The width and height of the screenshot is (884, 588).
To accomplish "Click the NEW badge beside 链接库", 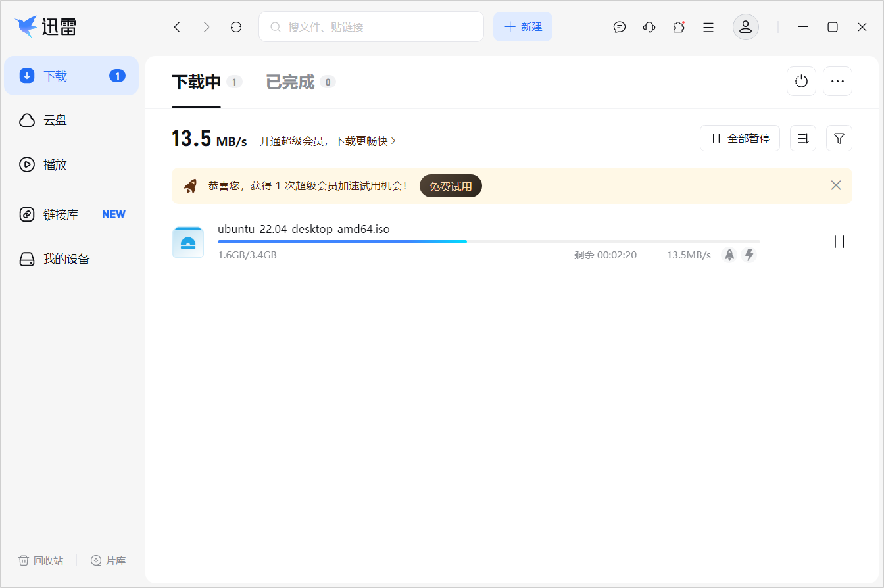I will pyautogui.click(x=114, y=214).
